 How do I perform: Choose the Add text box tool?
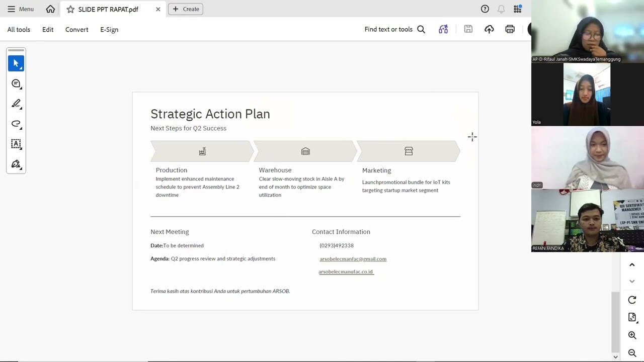pyautogui.click(x=16, y=144)
